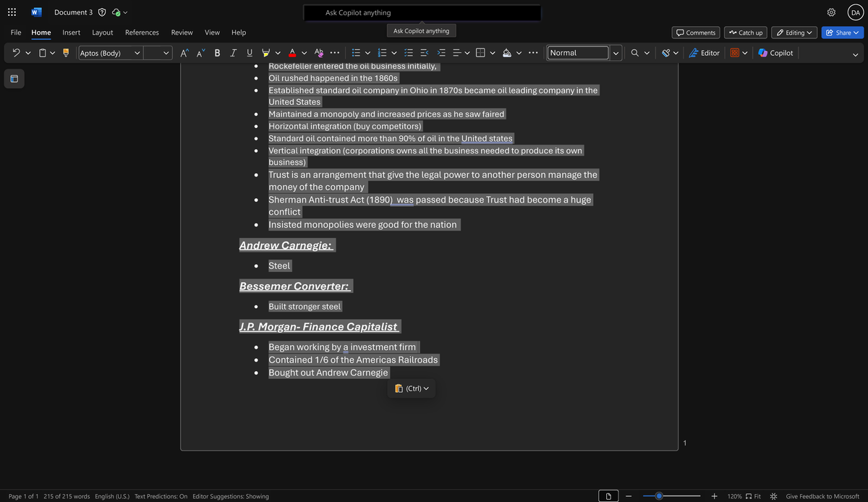Expand the Aptos (Body) font name dropdown

[x=137, y=53]
